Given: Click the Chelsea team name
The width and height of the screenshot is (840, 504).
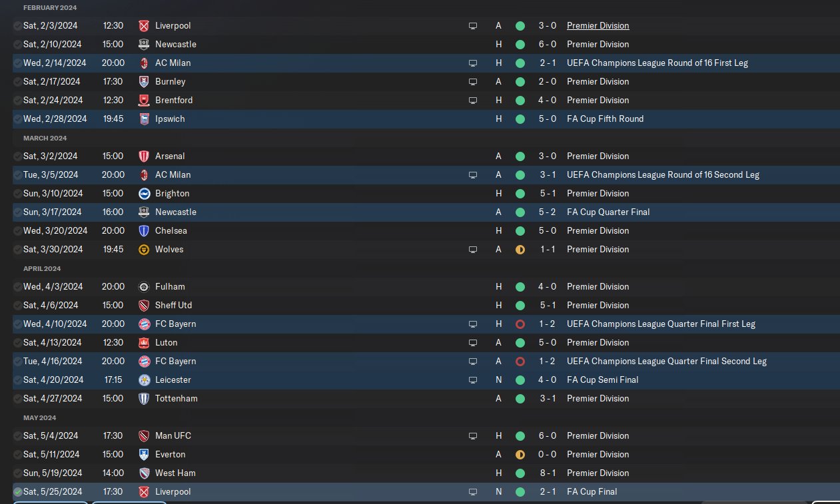Looking at the screenshot, I should point(171,231).
